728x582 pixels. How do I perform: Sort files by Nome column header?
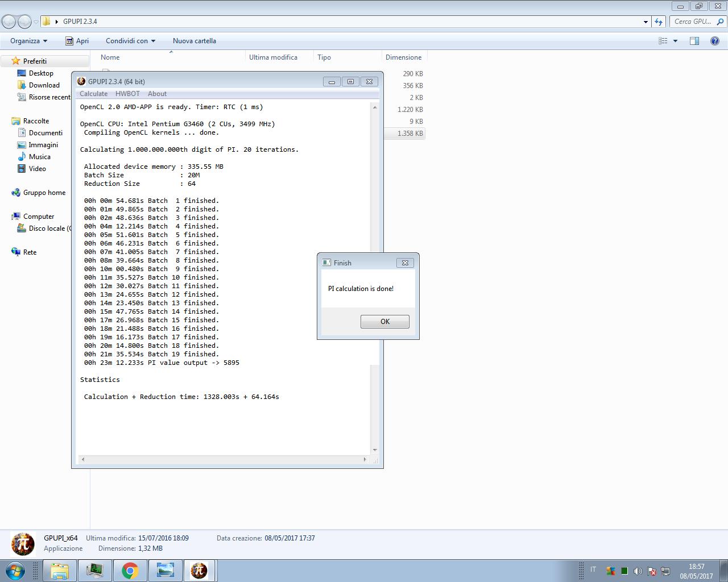(171, 57)
